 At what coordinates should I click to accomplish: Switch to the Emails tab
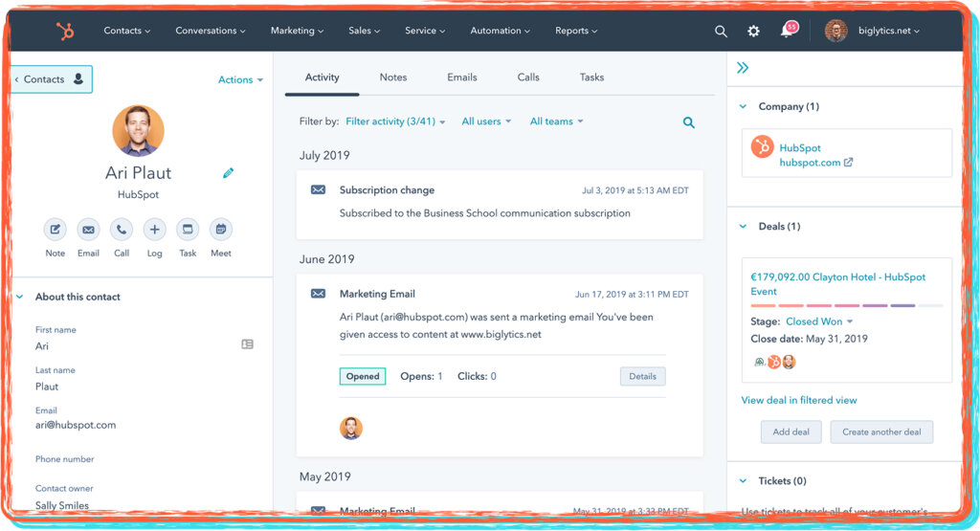tap(462, 77)
